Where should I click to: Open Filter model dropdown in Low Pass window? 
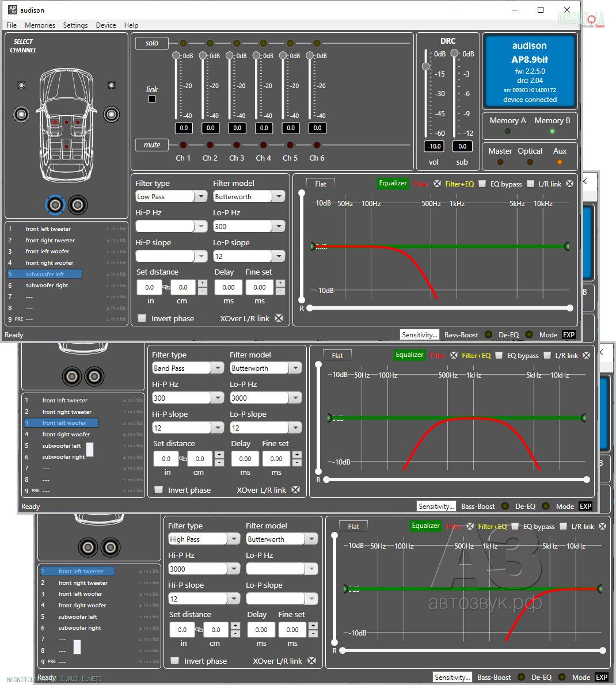[249, 197]
